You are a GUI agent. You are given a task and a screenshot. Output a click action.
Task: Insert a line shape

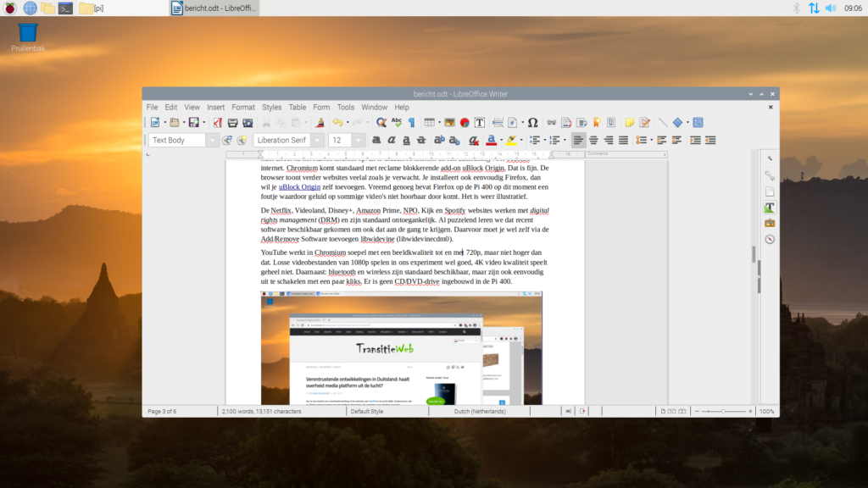point(663,122)
